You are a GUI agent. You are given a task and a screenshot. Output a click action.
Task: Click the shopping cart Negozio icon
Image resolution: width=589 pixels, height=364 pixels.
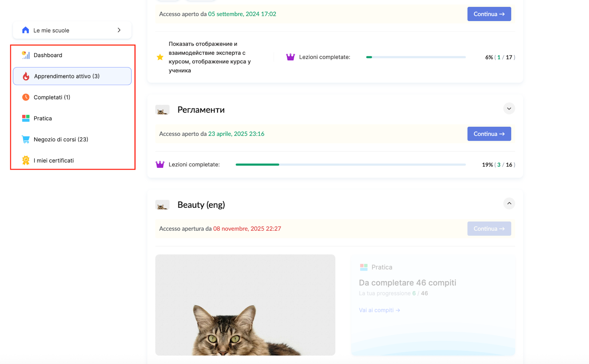[26, 139]
